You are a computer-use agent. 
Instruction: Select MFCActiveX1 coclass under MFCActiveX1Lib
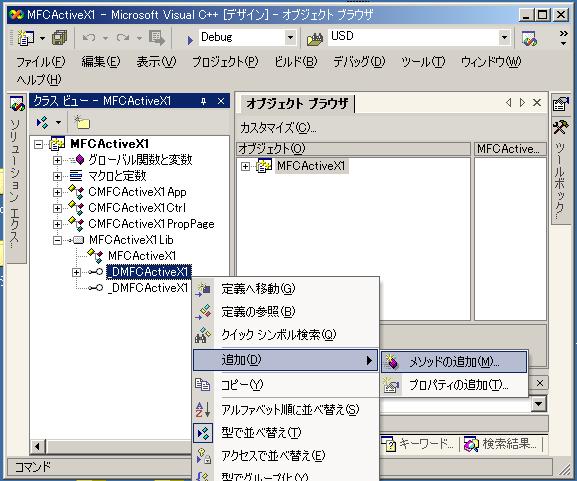pos(142,256)
